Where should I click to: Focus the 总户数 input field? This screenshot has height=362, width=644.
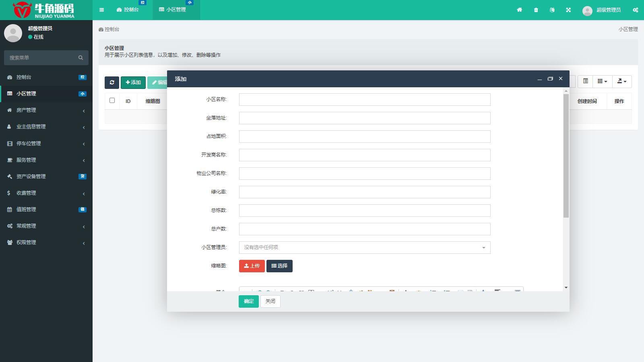(365, 229)
